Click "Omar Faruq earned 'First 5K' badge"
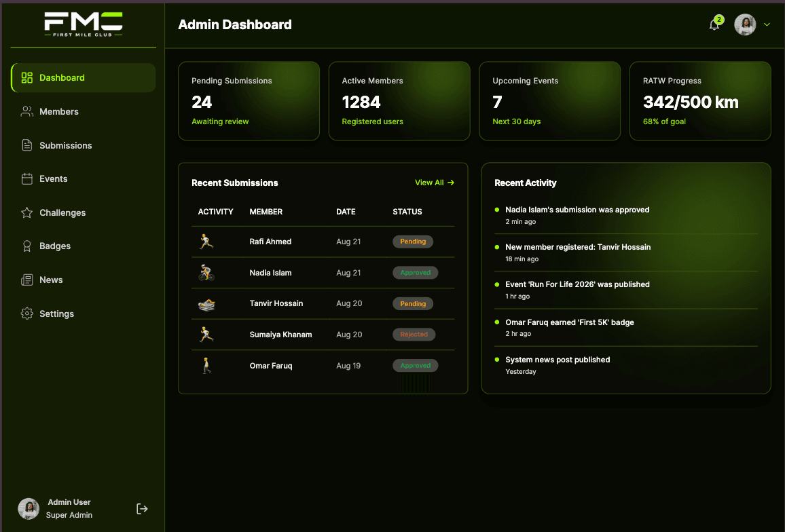The height and width of the screenshot is (532, 785). 570,322
